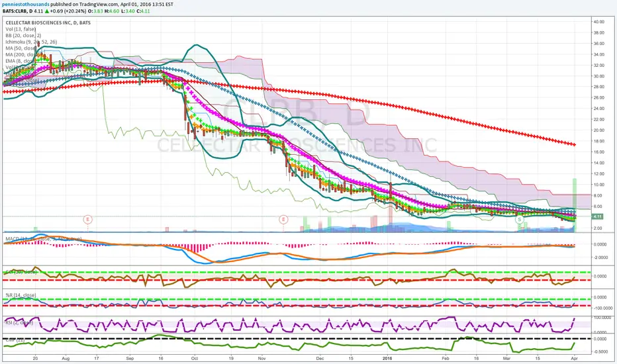The image size is (617, 364).
Task: Click the Ichimoku (9, 26, 52, 26) legend
Action: [31, 42]
